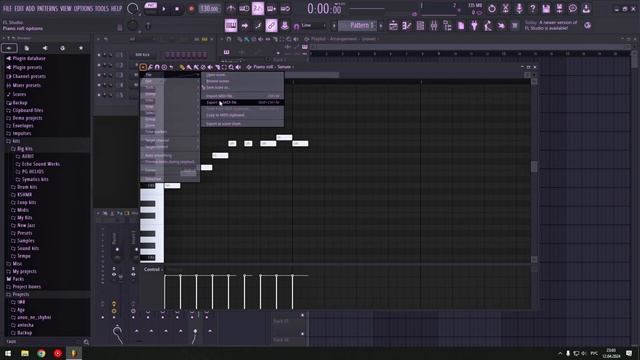The image size is (640, 360).
Task: Open the Playlist window from toolbar icon
Action: click(393, 26)
